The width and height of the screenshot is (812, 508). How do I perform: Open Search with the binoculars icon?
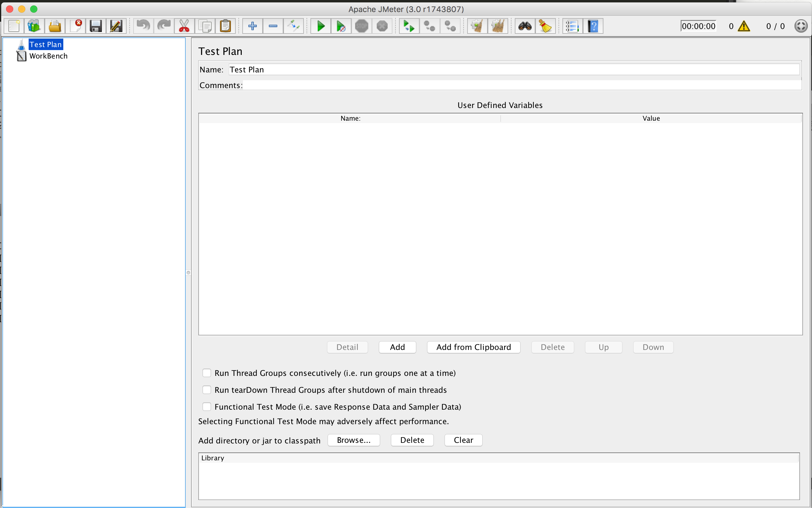tap(525, 26)
